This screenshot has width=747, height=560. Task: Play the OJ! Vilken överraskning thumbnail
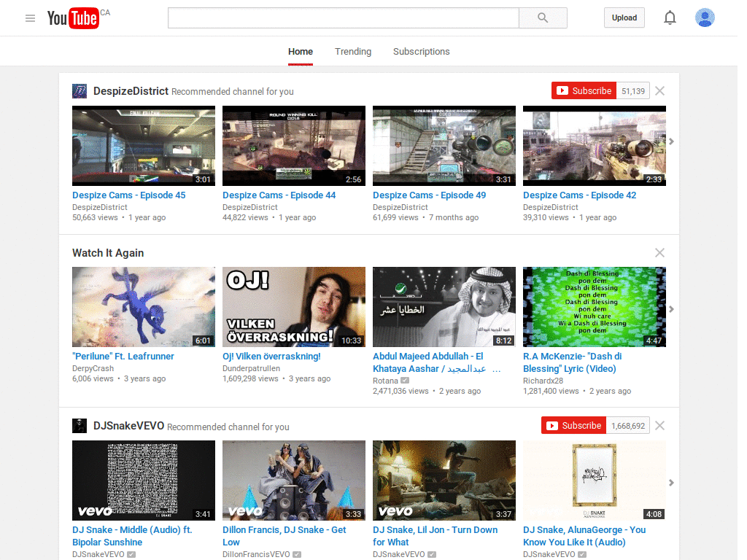click(294, 307)
